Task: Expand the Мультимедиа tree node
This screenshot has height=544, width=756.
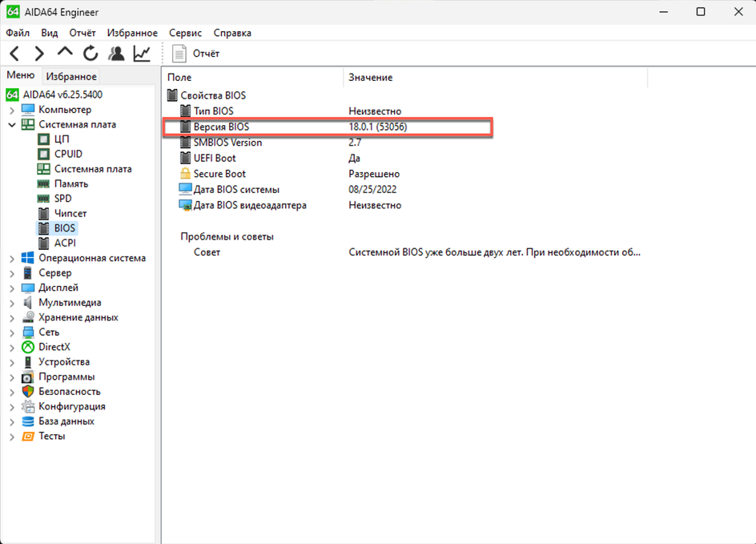Action: coord(12,303)
